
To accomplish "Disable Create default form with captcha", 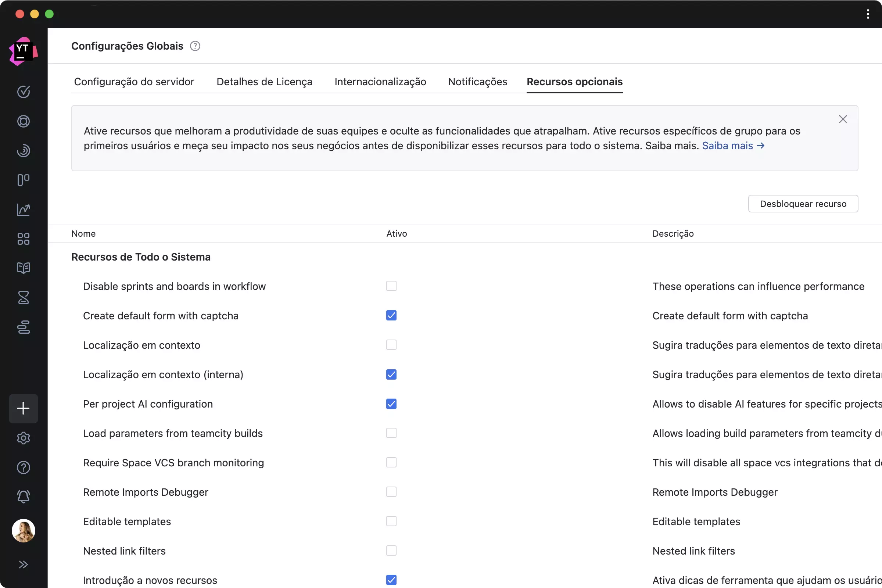I will pos(391,316).
